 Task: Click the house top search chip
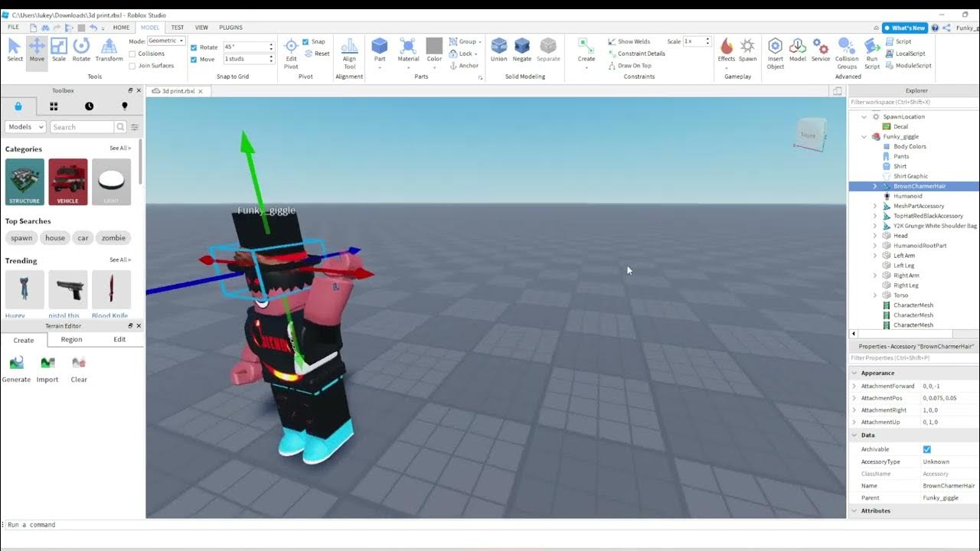tap(55, 238)
